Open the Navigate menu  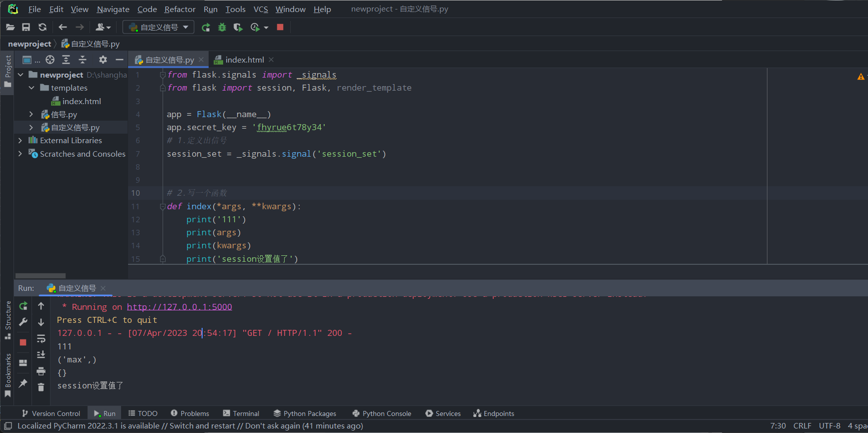pos(113,9)
